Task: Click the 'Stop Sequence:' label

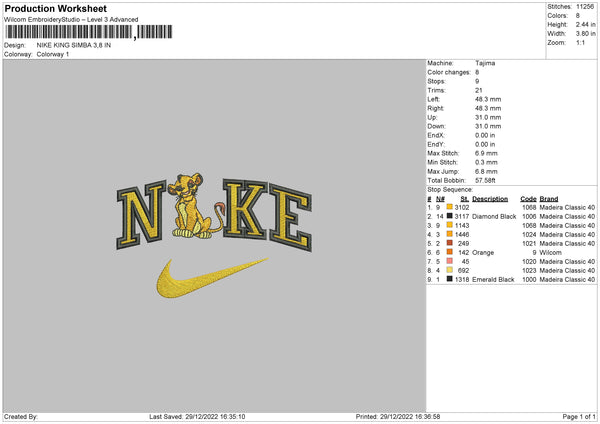Action: [x=450, y=190]
